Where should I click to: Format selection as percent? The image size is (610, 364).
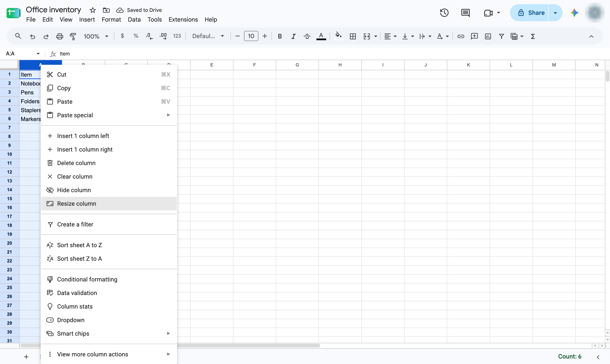click(x=136, y=36)
